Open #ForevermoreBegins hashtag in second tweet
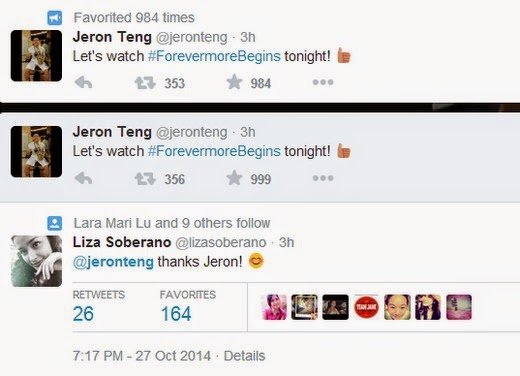Viewport: 520px width, 376px height. (214, 151)
